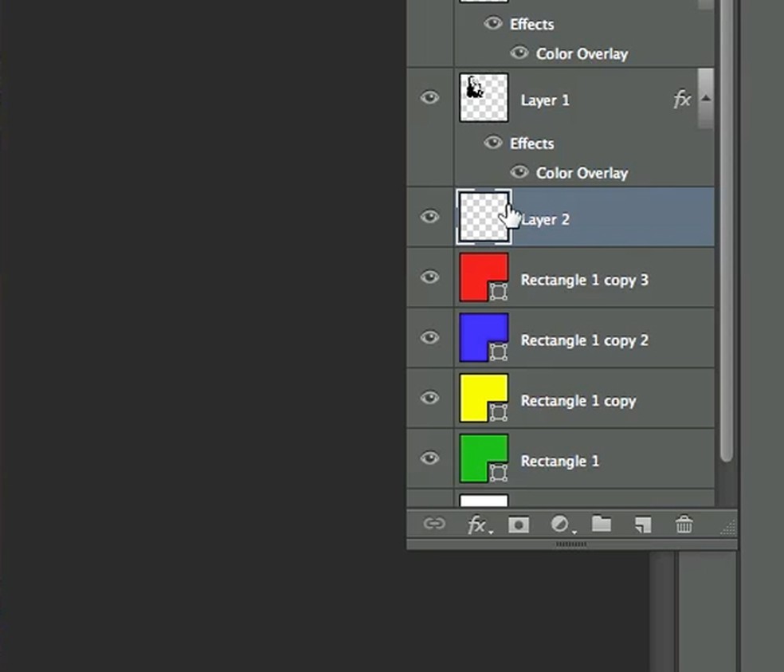Toggle visibility of Rectangle 1 layer
Viewport: 784px width, 672px height.
point(429,458)
